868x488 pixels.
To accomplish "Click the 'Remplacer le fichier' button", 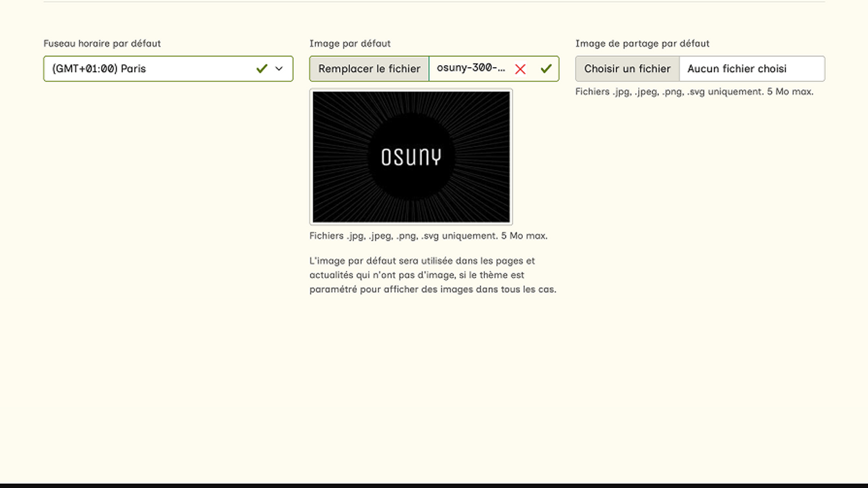I will pos(369,69).
